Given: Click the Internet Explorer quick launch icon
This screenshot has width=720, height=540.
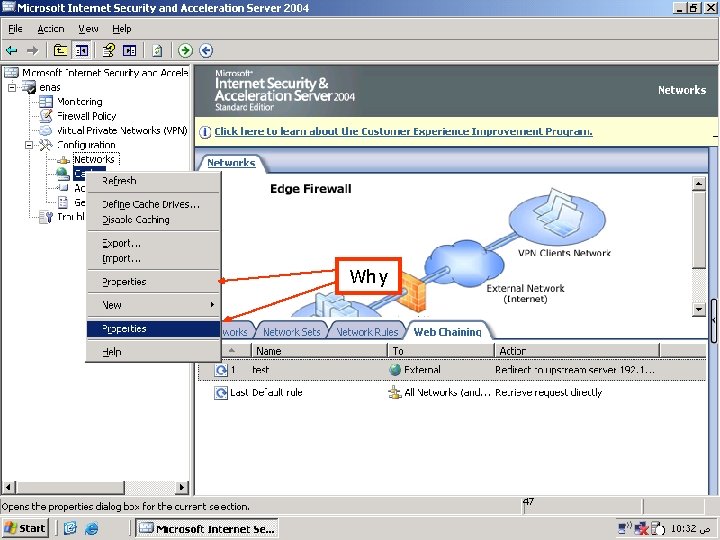Looking at the screenshot, I should click(x=91, y=529).
